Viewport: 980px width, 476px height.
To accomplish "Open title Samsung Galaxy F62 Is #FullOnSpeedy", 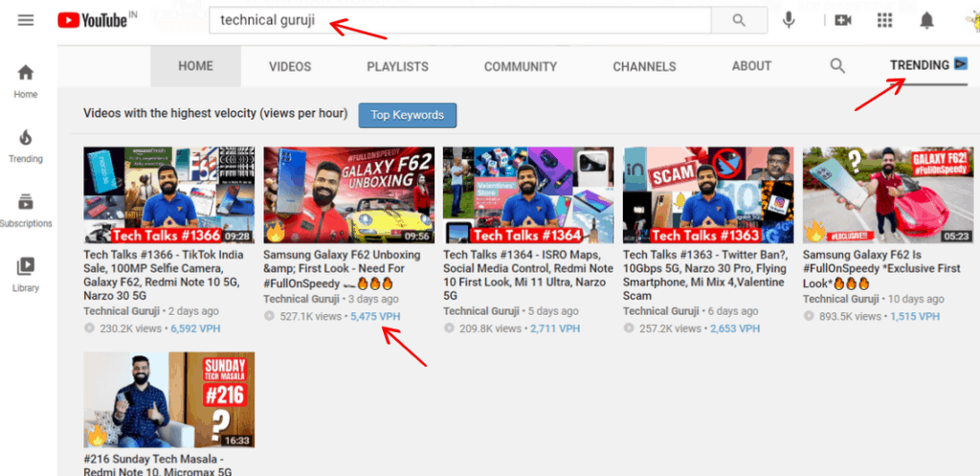I will click(x=881, y=269).
